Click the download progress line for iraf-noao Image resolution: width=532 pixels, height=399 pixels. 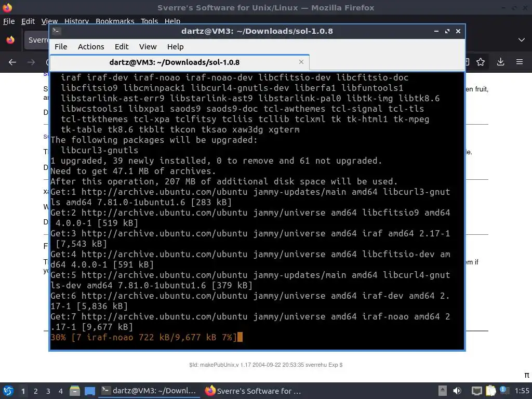pyautogui.click(x=143, y=337)
